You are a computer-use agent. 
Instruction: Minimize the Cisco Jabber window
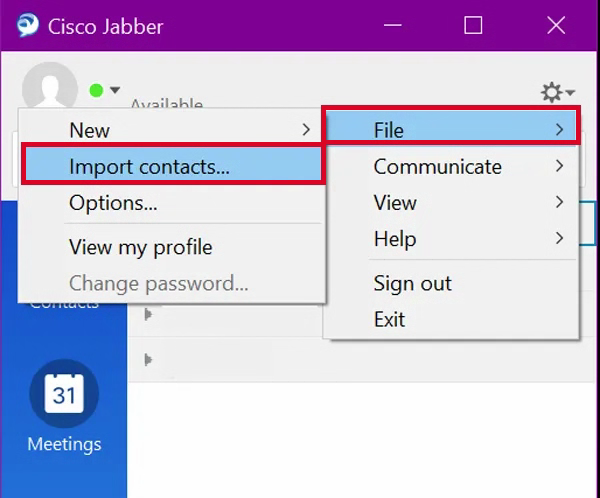[x=393, y=26]
